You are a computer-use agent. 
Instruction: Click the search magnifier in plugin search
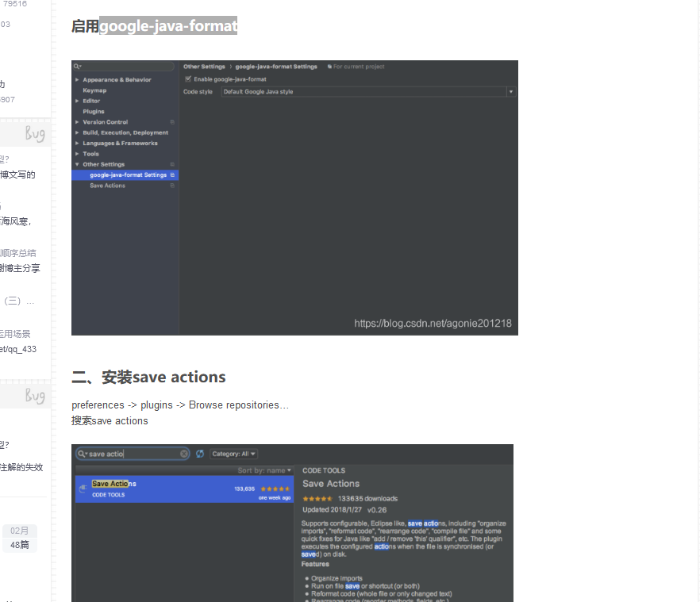tap(82, 454)
